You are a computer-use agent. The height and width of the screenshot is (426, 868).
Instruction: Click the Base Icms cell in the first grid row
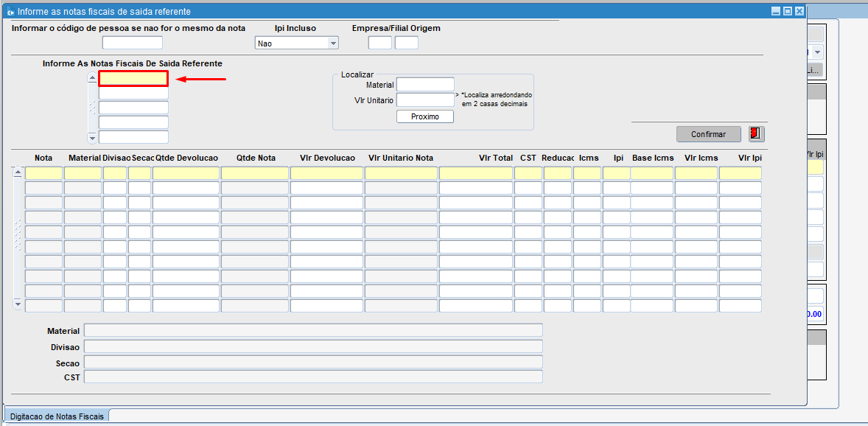click(x=651, y=173)
